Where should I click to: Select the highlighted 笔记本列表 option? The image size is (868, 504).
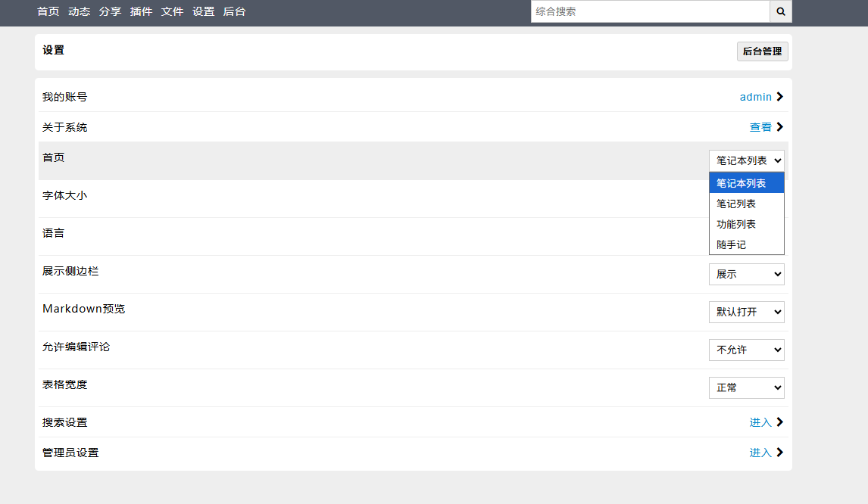(x=746, y=183)
